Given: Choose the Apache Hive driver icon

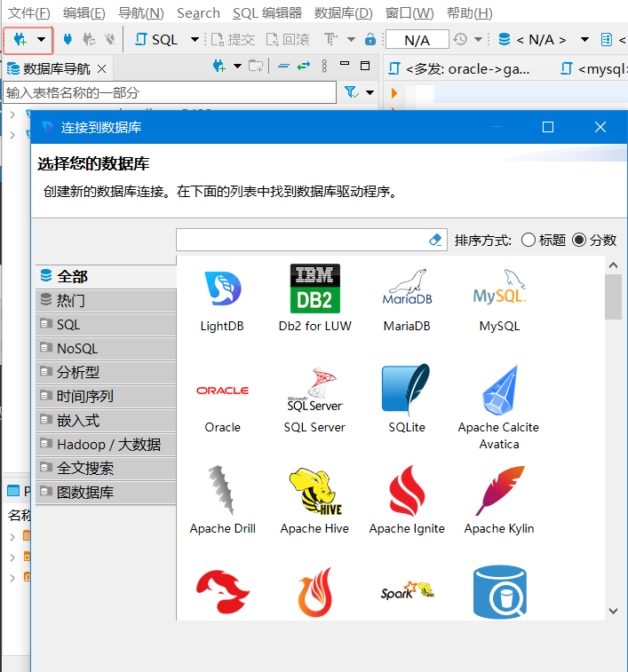Looking at the screenshot, I should (x=315, y=491).
